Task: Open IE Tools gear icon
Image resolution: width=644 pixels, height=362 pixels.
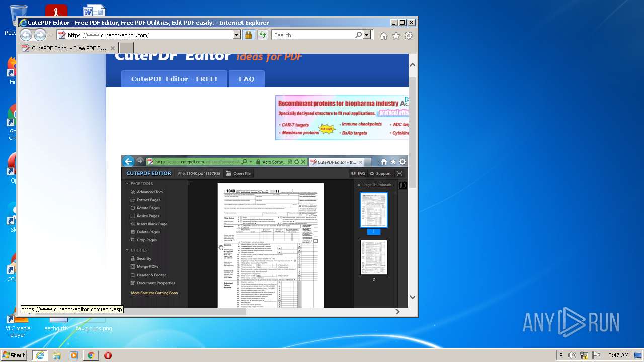Action: pyautogui.click(x=409, y=36)
